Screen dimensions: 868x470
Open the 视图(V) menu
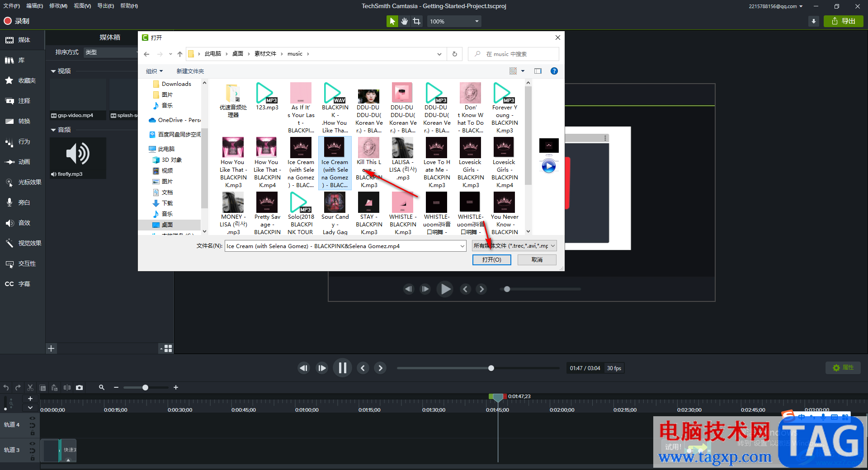(x=82, y=6)
